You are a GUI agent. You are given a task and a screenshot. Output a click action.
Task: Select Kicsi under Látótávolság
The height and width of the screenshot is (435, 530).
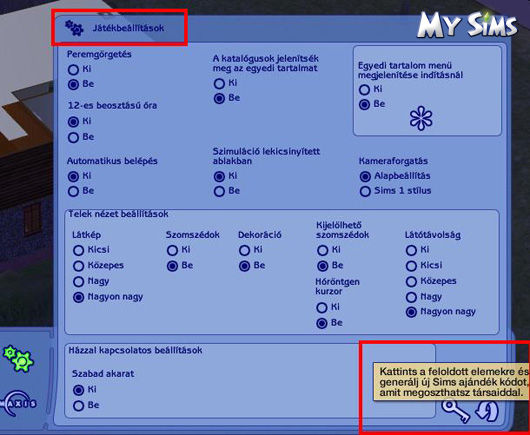[411, 266]
